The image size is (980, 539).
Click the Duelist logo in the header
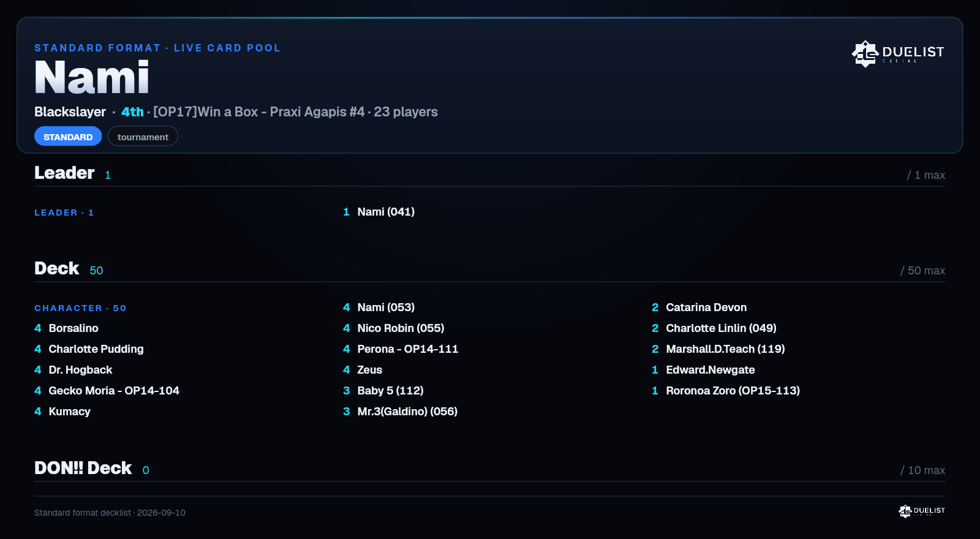pos(898,53)
